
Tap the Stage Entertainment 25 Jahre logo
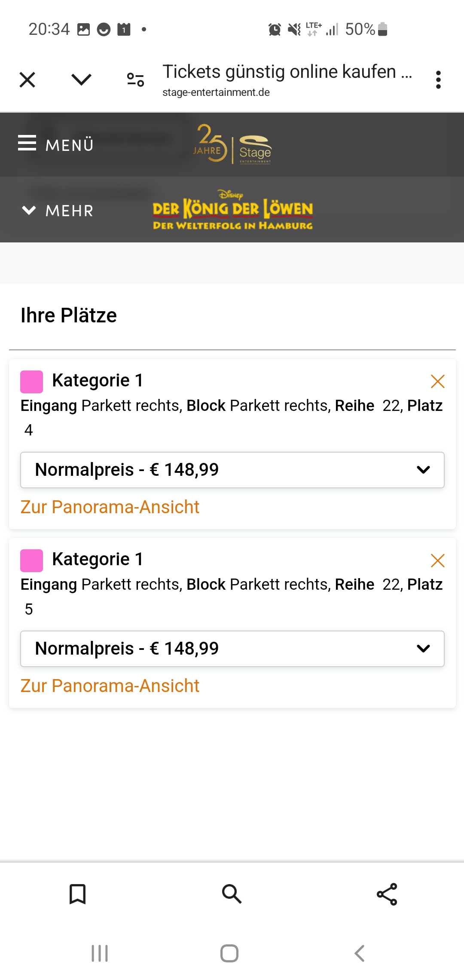232,144
